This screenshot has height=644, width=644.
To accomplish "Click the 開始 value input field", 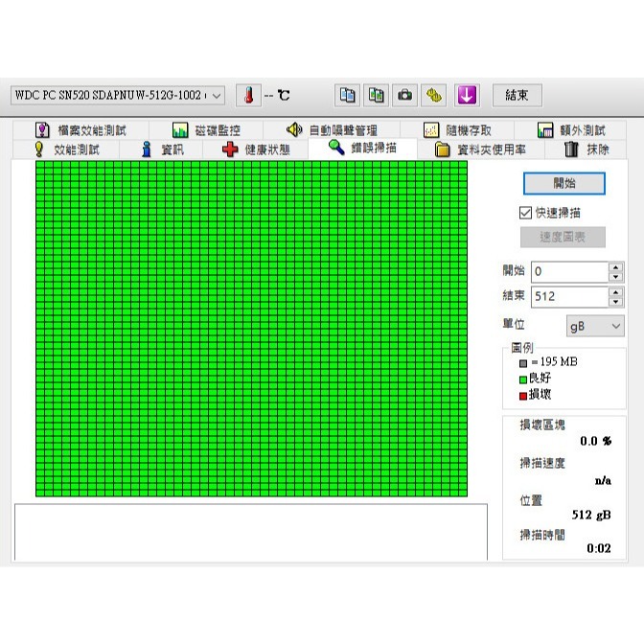I will pos(569,272).
